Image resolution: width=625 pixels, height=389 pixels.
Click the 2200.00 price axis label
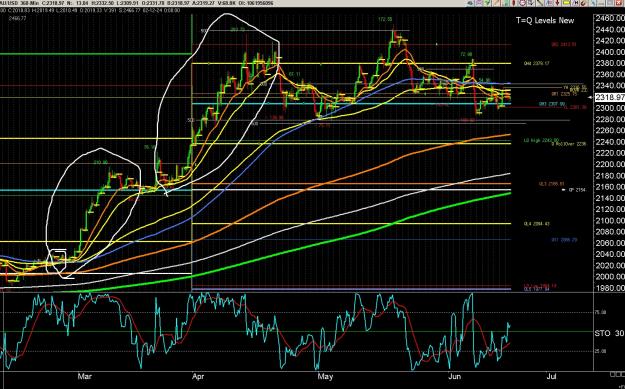click(x=609, y=164)
